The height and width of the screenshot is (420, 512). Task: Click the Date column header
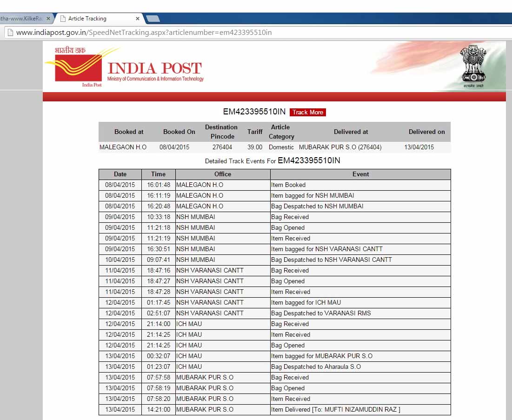[x=120, y=174]
